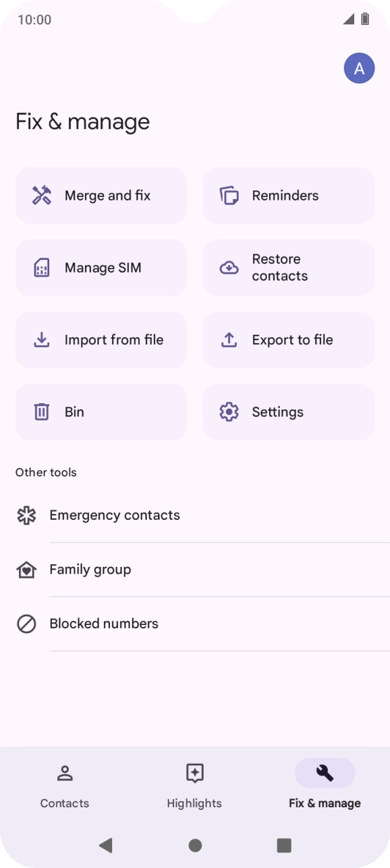Select the Family group house icon
390x868 pixels.
click(26, 570)
